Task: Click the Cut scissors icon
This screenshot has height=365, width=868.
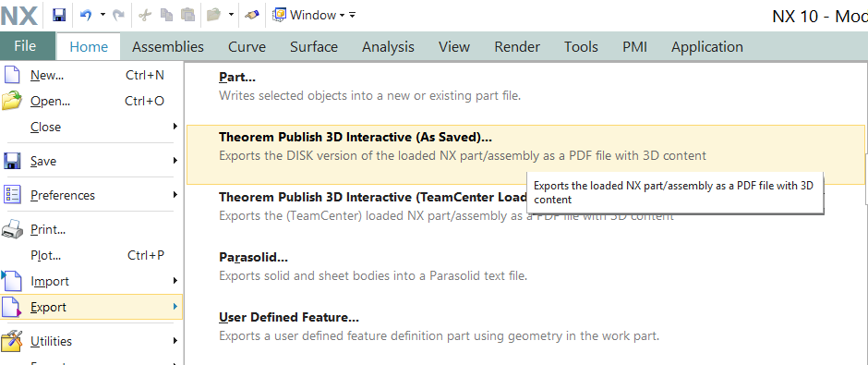Action: click(145, 16)
